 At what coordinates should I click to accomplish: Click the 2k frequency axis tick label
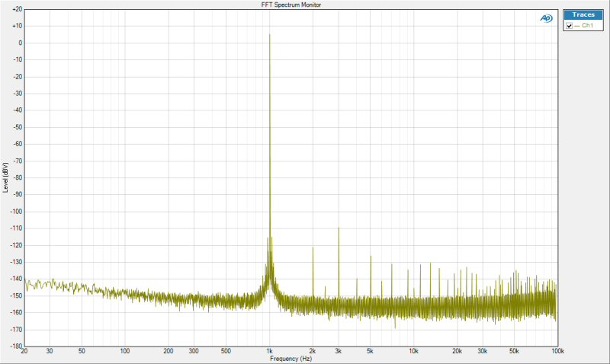tap(313, 351)
